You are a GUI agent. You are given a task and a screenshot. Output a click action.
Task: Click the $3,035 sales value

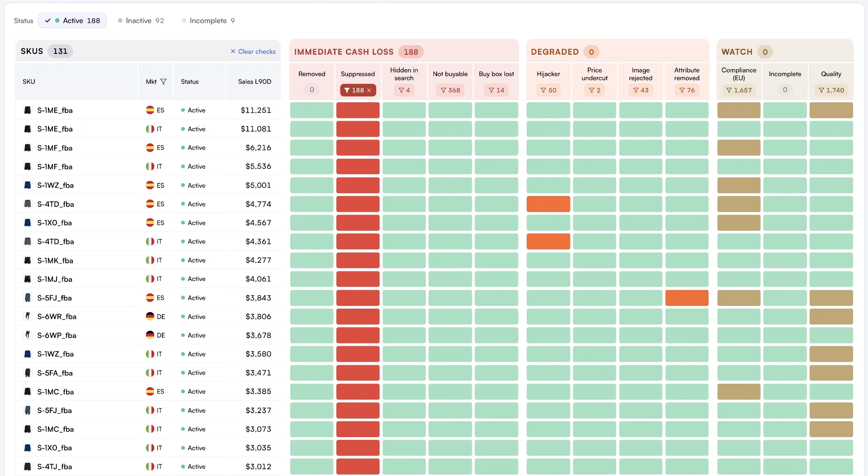(x=258, y=448)
